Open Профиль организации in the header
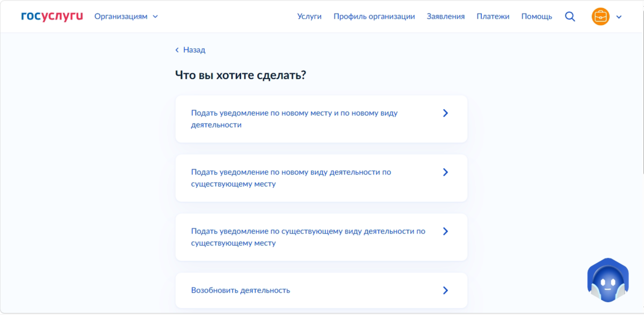Viewport: 644px width, 315px height. [374, 17]
